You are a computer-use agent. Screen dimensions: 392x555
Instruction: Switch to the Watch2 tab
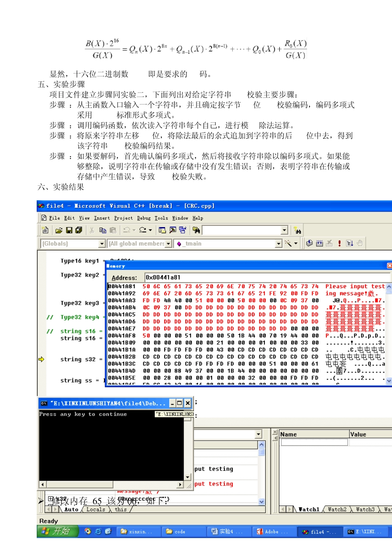(337, 509)
